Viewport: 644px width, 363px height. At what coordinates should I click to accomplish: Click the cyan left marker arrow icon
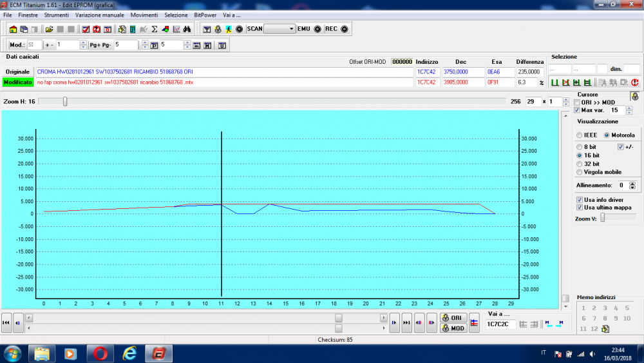tap(549, 324)
